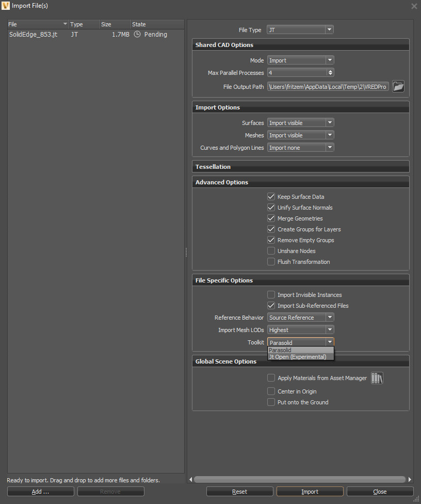Toggle Merge Geometries option
421x504 pixels.
click(x=271, y=218)
